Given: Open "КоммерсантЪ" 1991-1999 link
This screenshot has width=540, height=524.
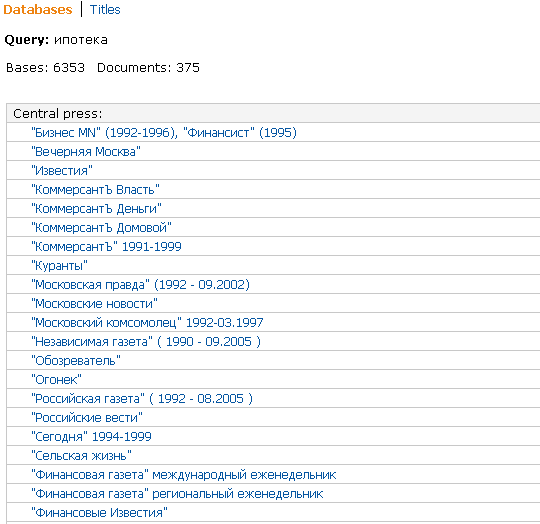Looking at the screenshot, I should (x=106, y=247).
